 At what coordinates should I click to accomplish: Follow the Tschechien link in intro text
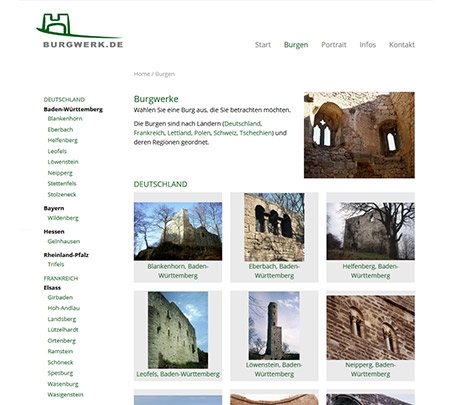click(x=256, y=133)
